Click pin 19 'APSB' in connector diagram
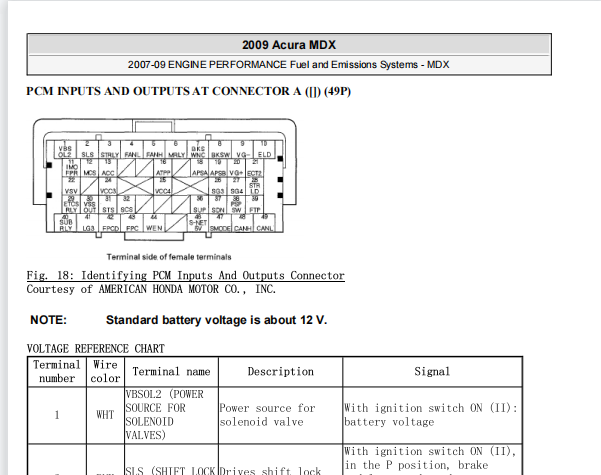The width and height of the screenshot is (601, 475). tap(218, 168)
